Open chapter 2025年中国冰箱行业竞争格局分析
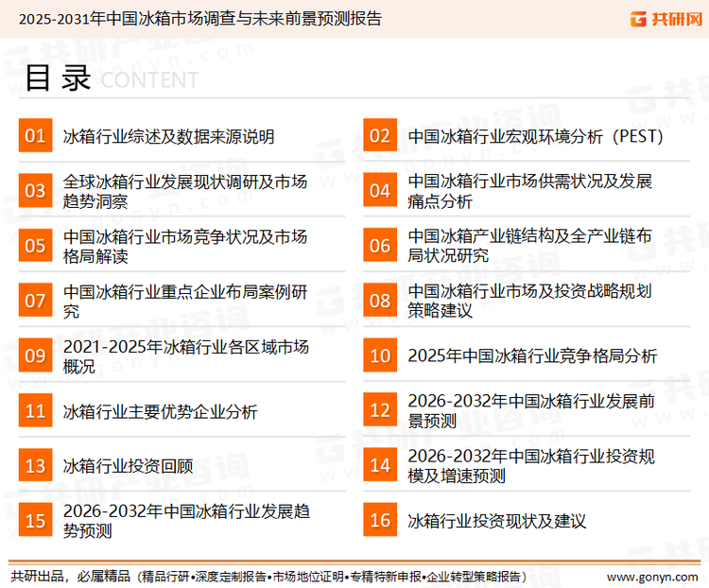 [x=532, y=356]
